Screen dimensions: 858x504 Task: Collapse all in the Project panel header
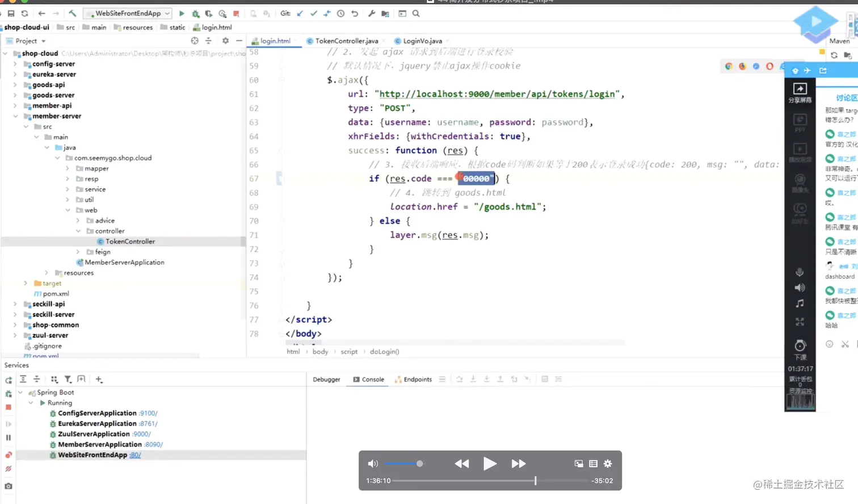coord(208,41)
